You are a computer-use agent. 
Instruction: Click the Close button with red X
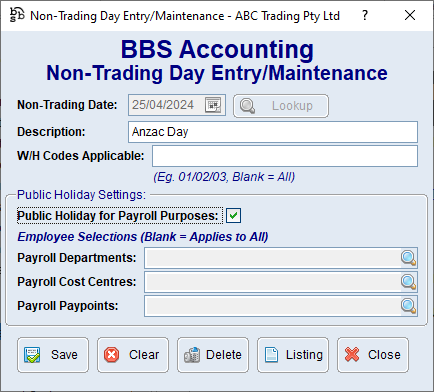[x=373, y=355]
